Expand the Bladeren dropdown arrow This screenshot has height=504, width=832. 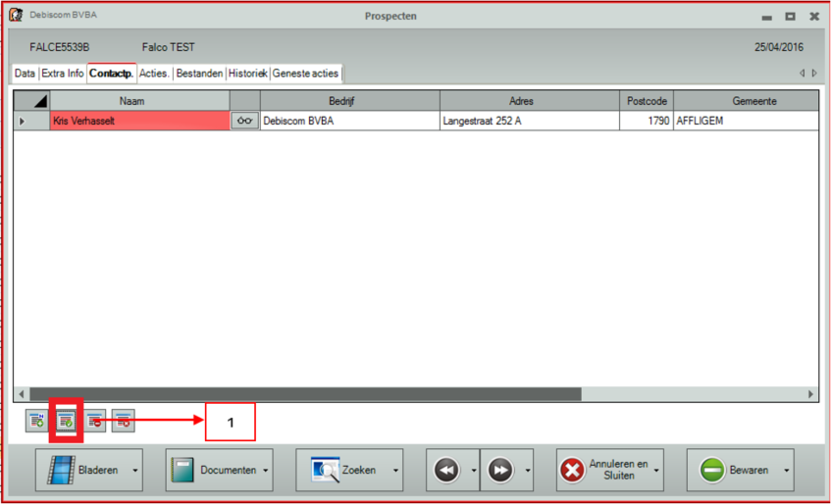134,472
